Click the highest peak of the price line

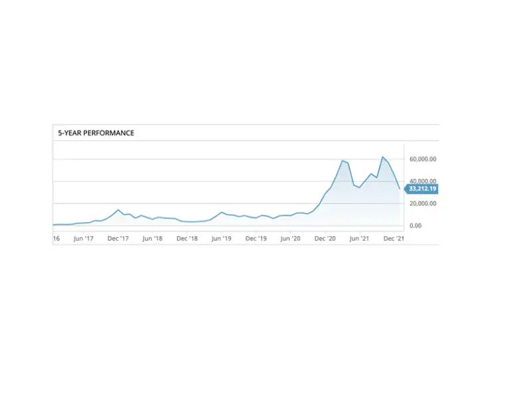tap(382, 157)
